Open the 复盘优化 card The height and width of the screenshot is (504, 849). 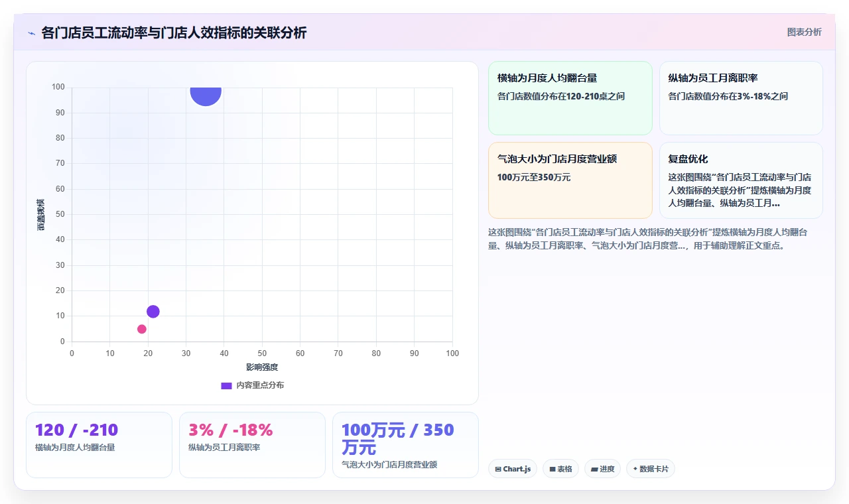[x=741, y=180]
